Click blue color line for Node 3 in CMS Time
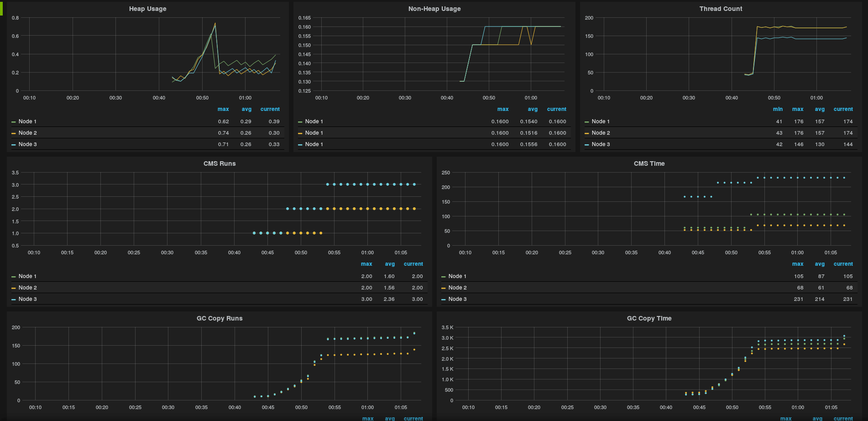Image resolution: width=868 pixels, height=421 pixels. pyautogui.click(x=444, y=300)
